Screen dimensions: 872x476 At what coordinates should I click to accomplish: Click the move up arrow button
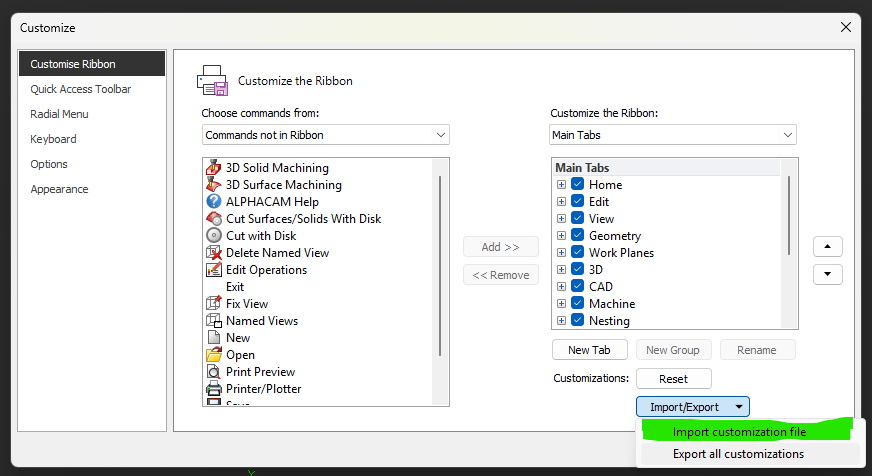click(827, 246)
